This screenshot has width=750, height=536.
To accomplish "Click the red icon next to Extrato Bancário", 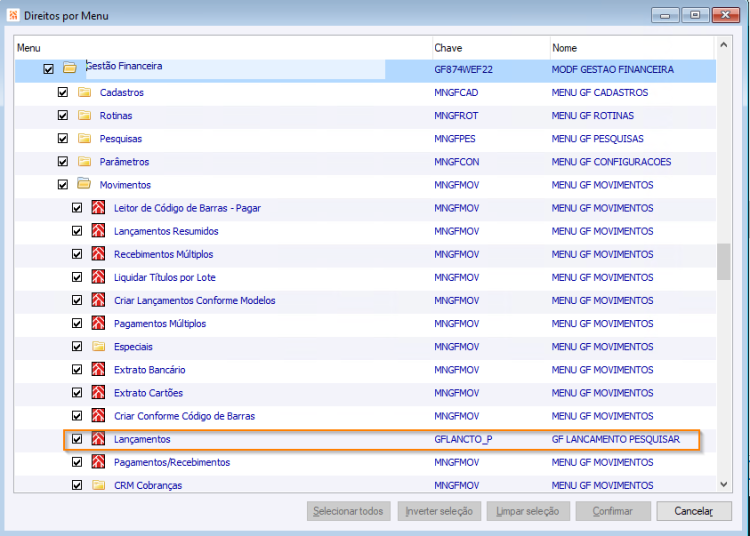I will coord(98,369).
